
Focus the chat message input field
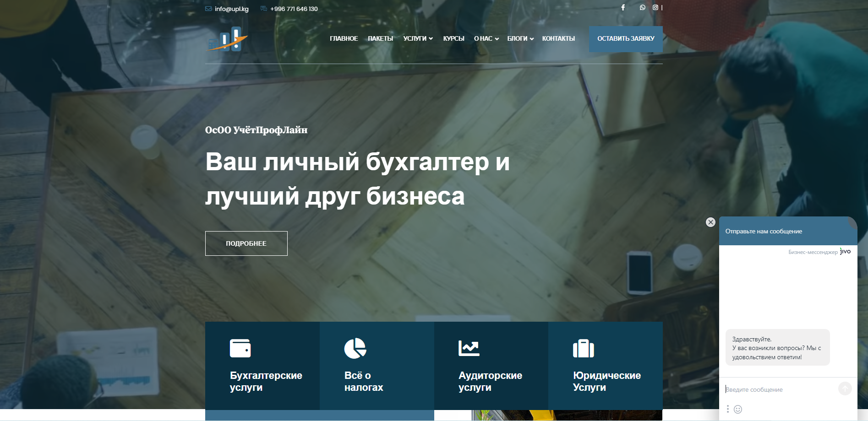coord(779,389)
